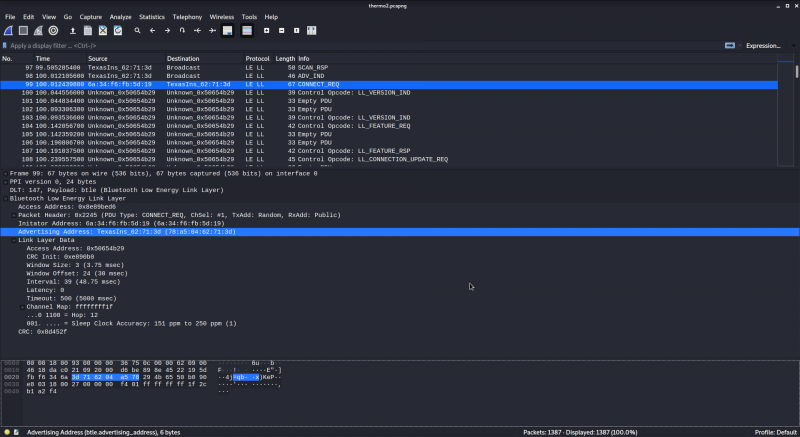Start capturing packets with shark fin icon
The width and height of the screenshot is (800, 437).
pos(8,31)
